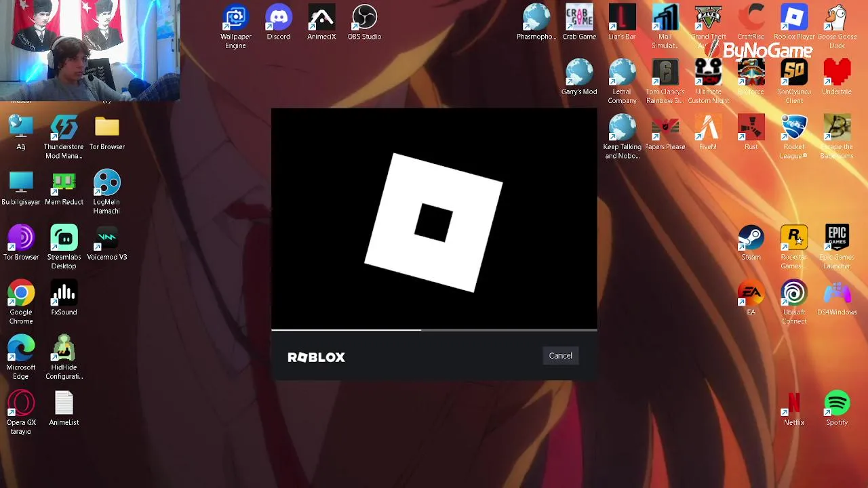This screenshot has height=488, width=868.
Task: Click the webcam overlay thumbnail
Action: (x=90, y=51)
